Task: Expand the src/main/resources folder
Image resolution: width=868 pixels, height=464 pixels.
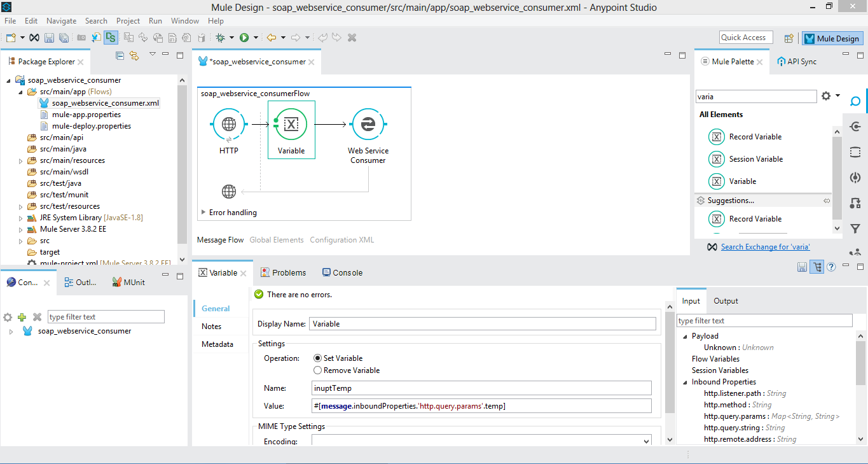Action: 21,161
